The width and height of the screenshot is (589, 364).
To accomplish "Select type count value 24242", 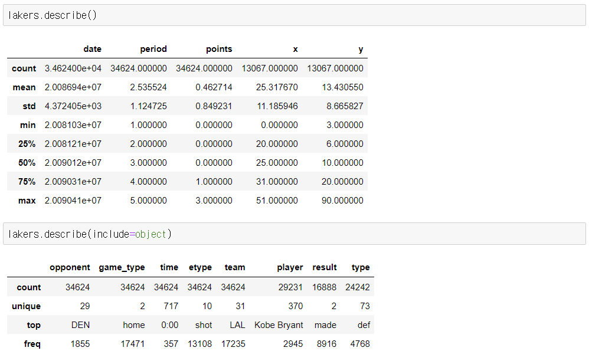I will click(x=358, y=287).
